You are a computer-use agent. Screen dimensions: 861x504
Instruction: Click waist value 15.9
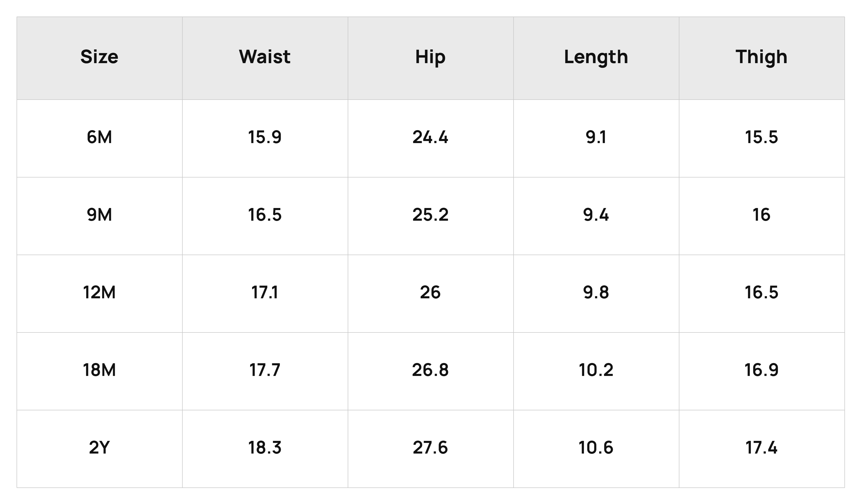[265, 137]
